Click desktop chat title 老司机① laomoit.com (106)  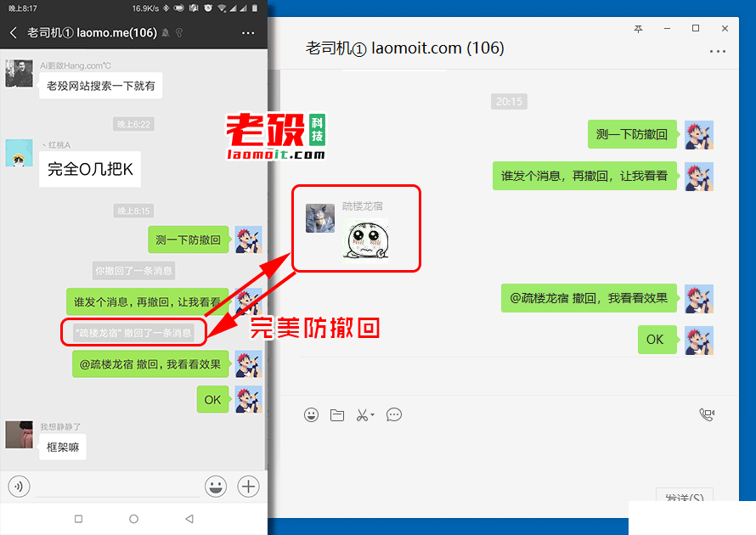pyautogui.click(x=405, y=48)
